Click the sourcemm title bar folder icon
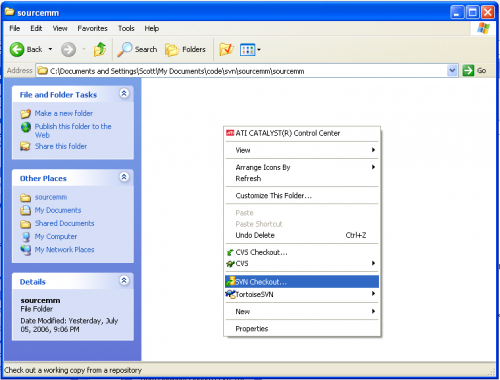 point(9,12)
